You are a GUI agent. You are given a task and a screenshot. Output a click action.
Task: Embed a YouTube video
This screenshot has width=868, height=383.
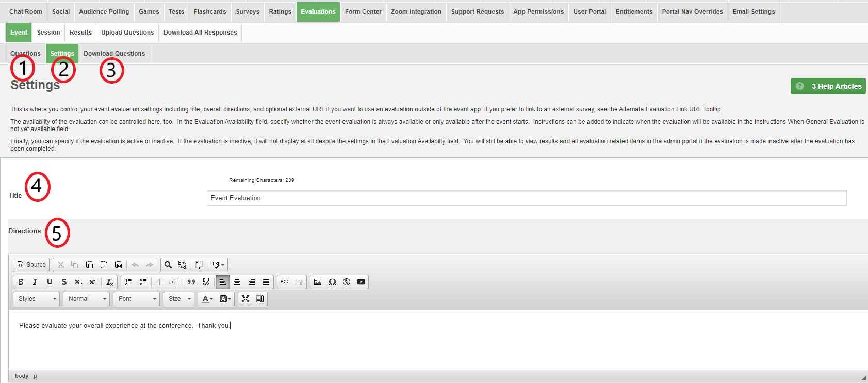point(361,282)
